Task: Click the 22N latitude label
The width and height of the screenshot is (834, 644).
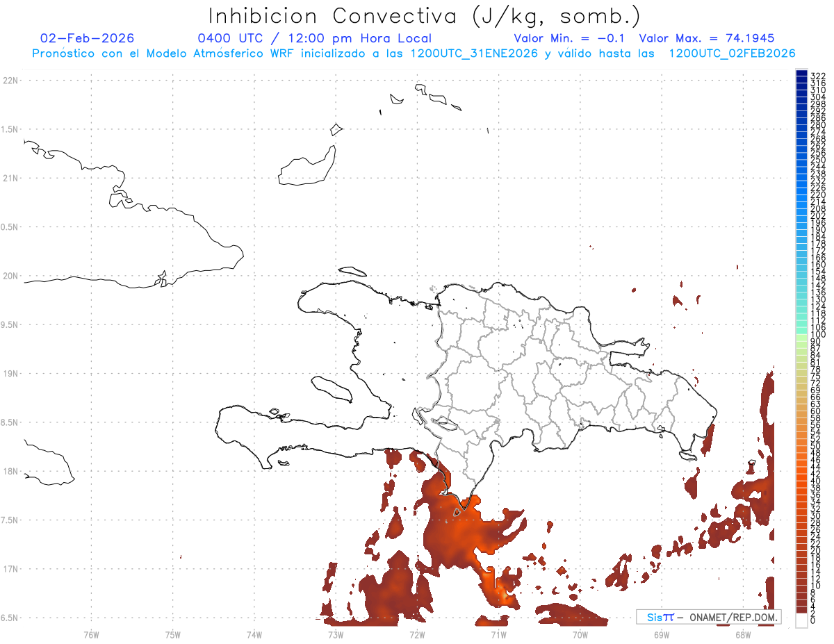Action: point(10,81)
